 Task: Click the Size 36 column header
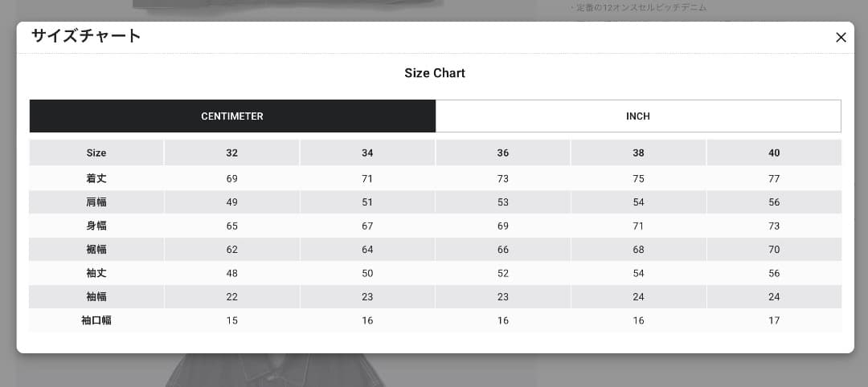[x=503, y=153]
